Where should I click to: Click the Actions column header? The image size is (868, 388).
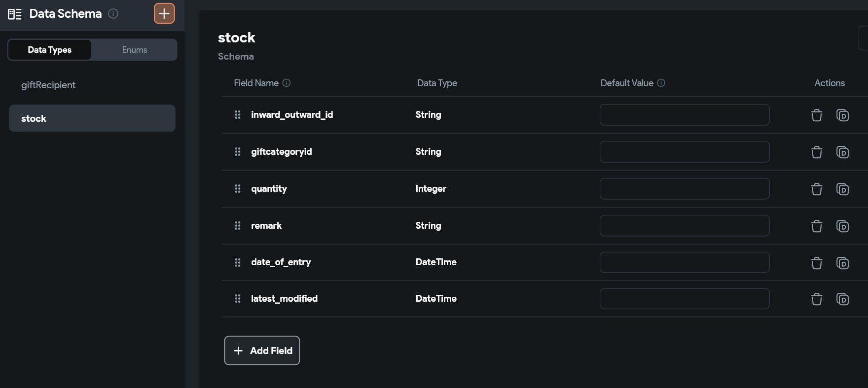[830, 83]
